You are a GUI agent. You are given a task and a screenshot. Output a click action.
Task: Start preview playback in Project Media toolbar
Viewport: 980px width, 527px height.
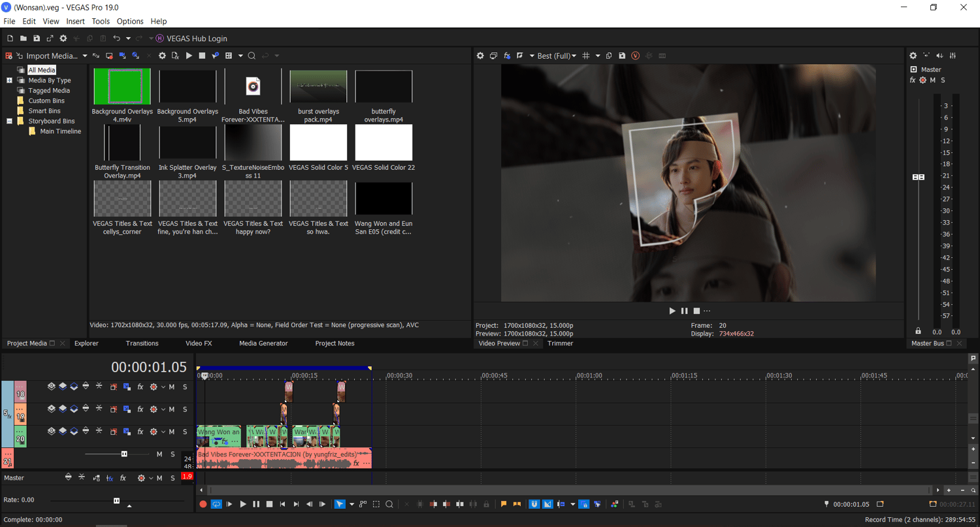pyautogui.click(x=189, y=56)
